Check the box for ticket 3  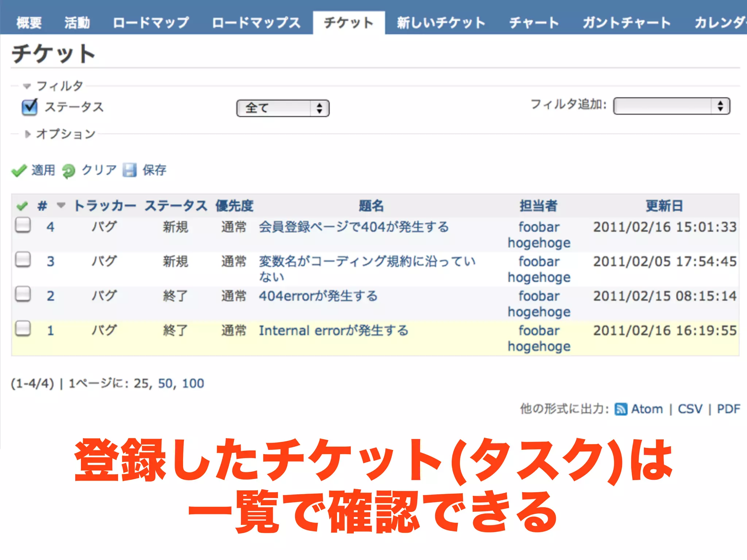pos(23,260)
